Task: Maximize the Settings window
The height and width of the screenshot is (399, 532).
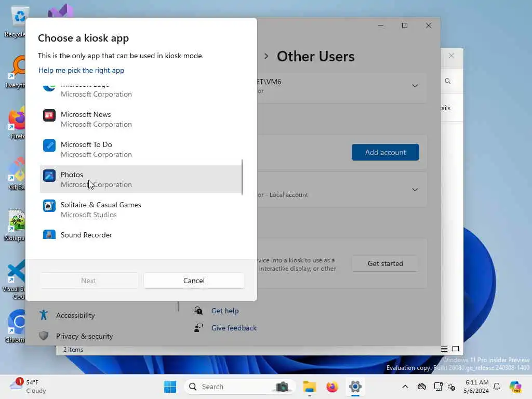Action: [404, 25]
